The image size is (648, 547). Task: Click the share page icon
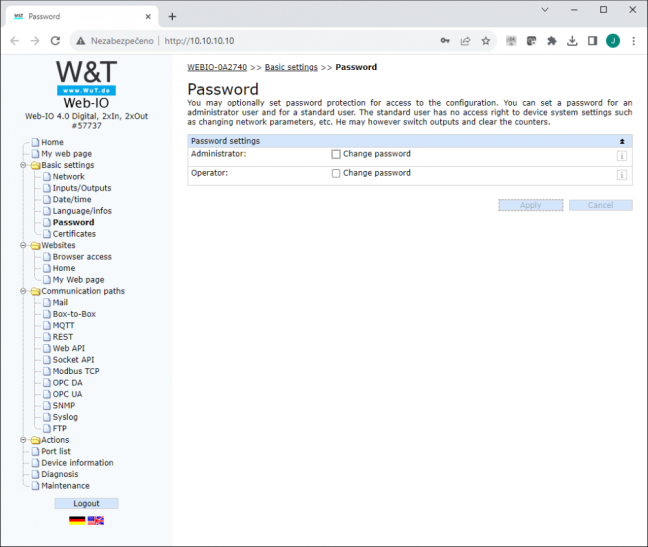[465, 41]
